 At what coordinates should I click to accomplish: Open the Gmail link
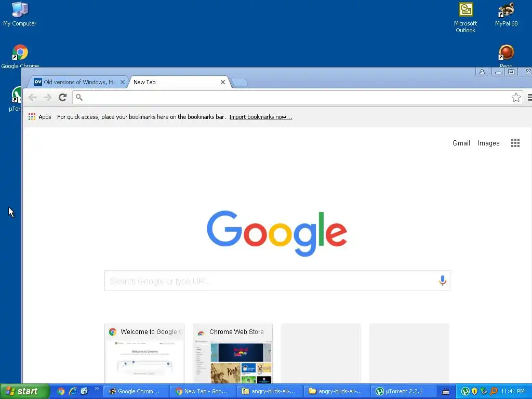pos(461,143)
